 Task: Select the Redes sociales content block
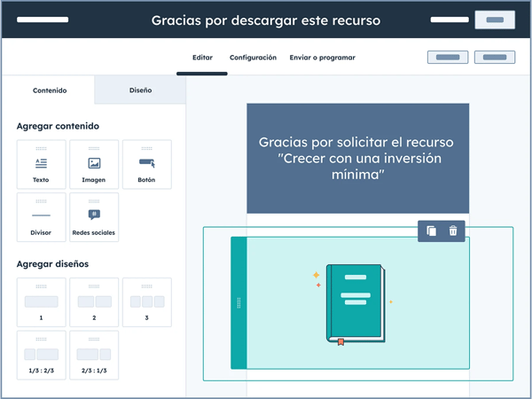(94, 217)
